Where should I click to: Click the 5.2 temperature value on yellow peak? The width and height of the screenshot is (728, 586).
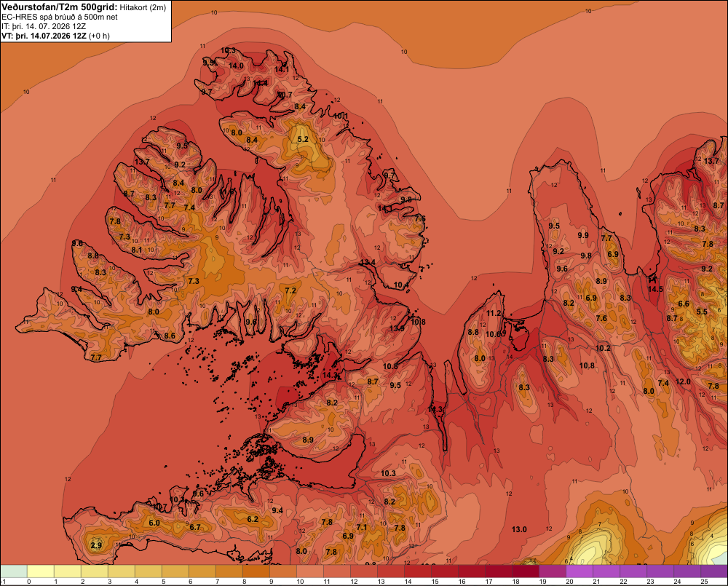click(303, 139)
